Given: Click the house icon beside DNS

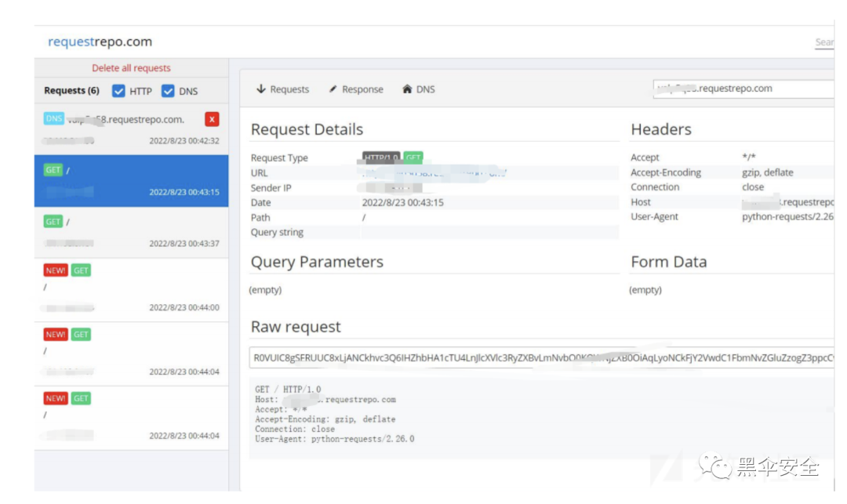Looking at the screenshot, I should click(x=407, y=89).
